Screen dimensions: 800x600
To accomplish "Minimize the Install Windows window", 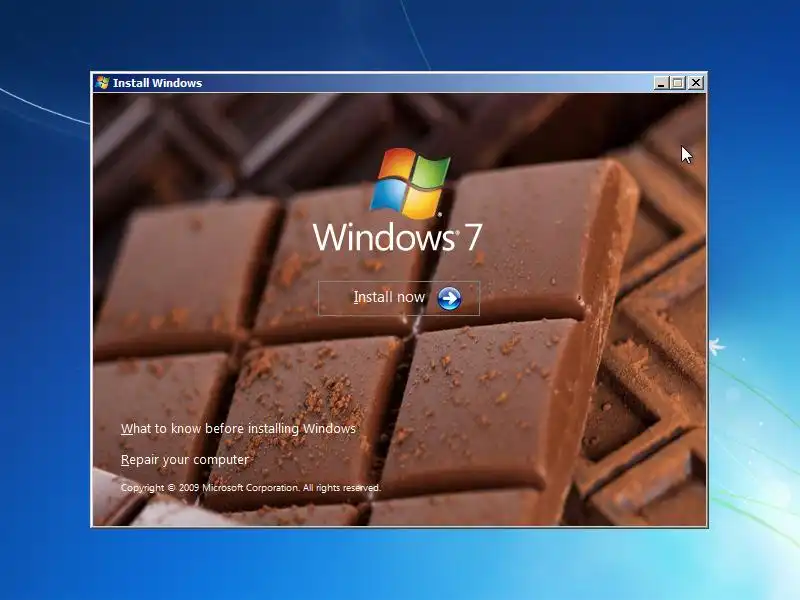I will tap(661, 83).
